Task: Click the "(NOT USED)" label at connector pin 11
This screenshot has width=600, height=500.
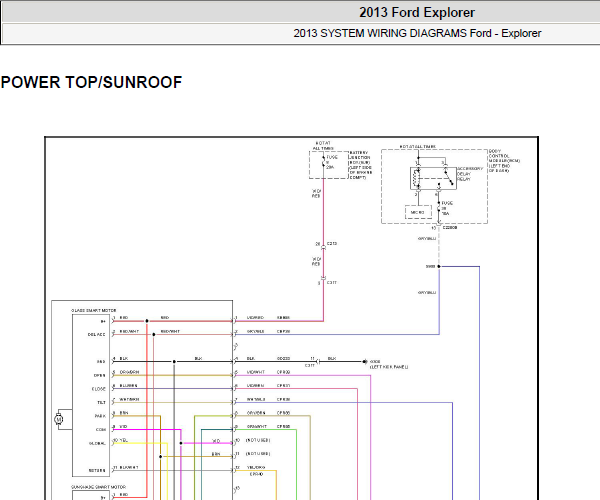Action: pos(258,454)
